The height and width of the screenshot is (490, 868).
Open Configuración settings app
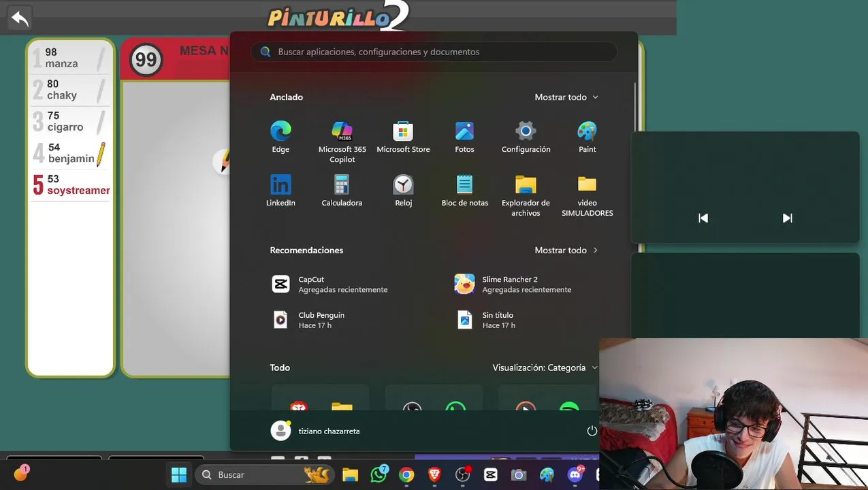point(526,137)
